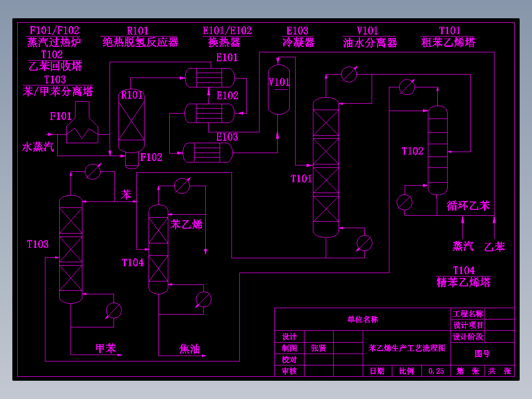Image resolution: width=532 pixels, height=399 pixels.
Task: Select the T104 column symbol
Action: pos(158,249)
